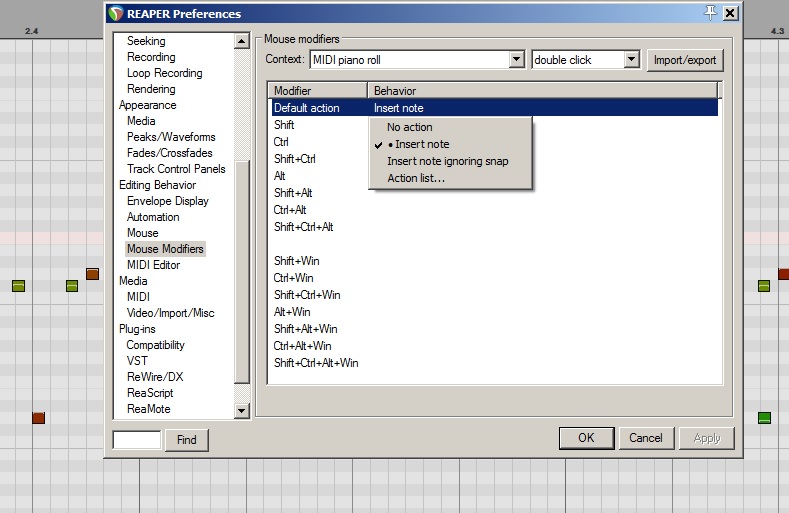789x513 pixels.
Task: Open the Envelope Display preferences page
Action: point(168,201)
